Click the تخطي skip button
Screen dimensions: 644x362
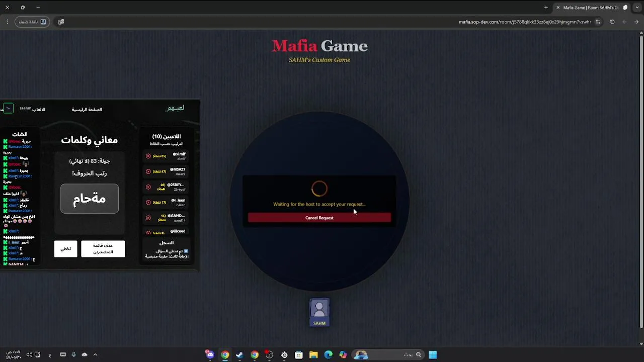[66, 249]
